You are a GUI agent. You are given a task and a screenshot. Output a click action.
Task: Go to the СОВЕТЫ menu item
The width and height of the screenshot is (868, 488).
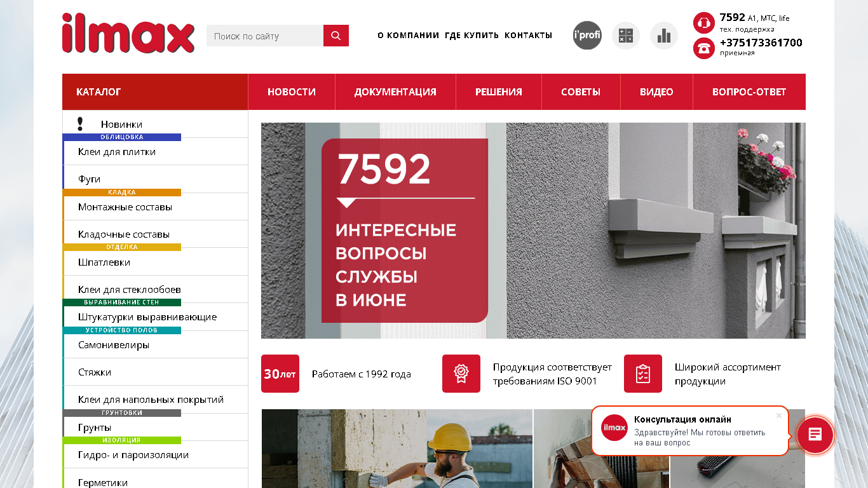coord(581,91)
